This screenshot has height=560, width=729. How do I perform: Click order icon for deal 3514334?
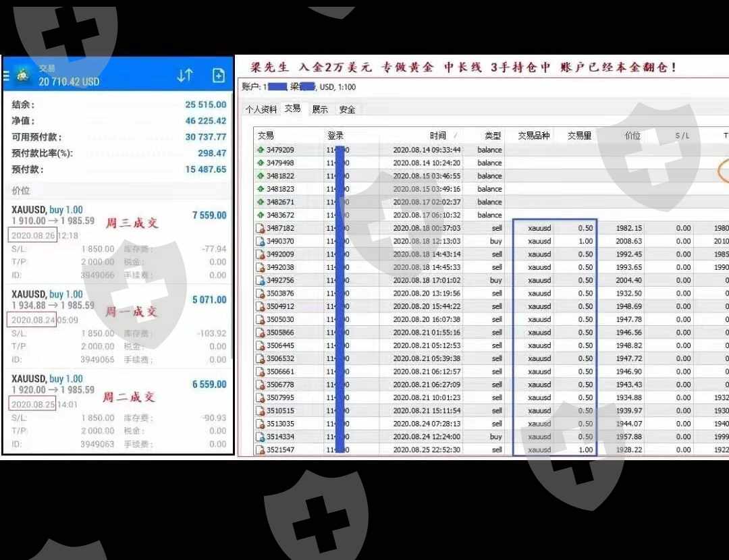(x=261, y=437)
